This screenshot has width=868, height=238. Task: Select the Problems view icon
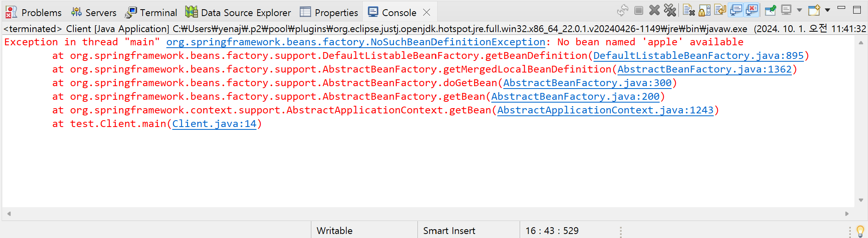[11, 12]
